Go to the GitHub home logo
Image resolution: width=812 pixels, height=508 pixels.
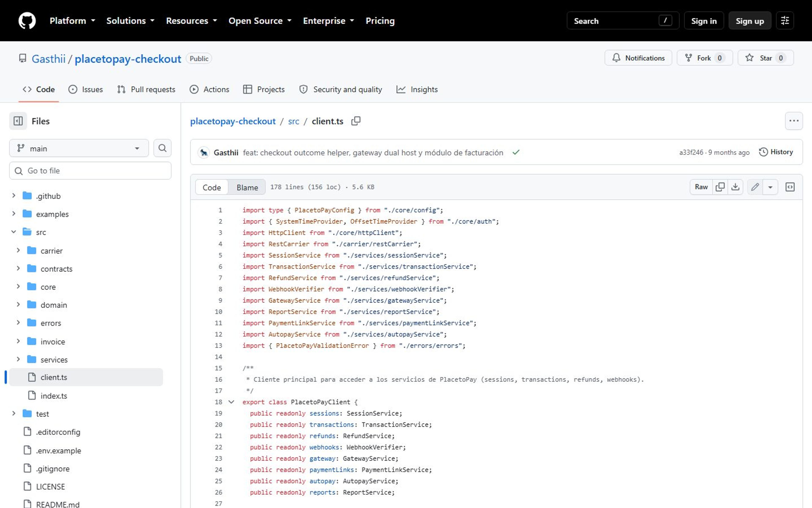click(27, 21)
